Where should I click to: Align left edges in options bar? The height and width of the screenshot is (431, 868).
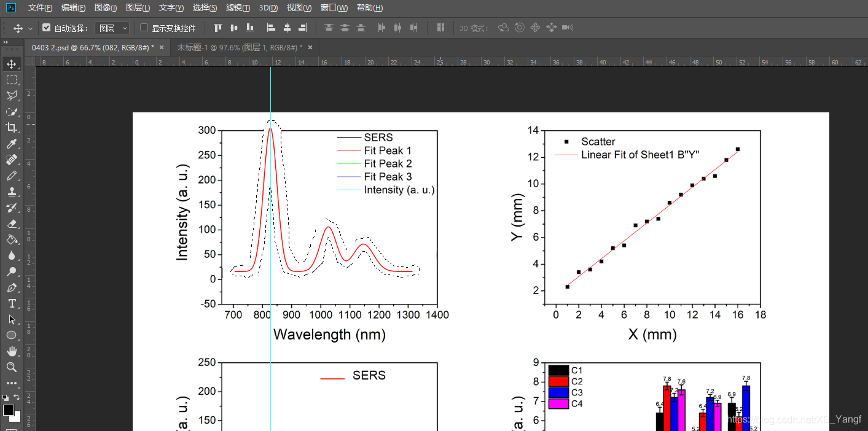(x=271, y=28)
